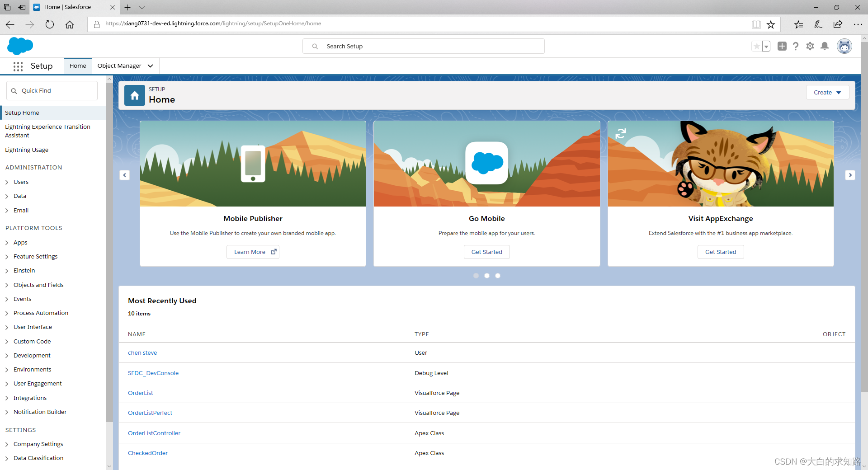This screenshot has width=868, height=470.
Task: Toggle the favorites star
Action: (x=757, y=46)
